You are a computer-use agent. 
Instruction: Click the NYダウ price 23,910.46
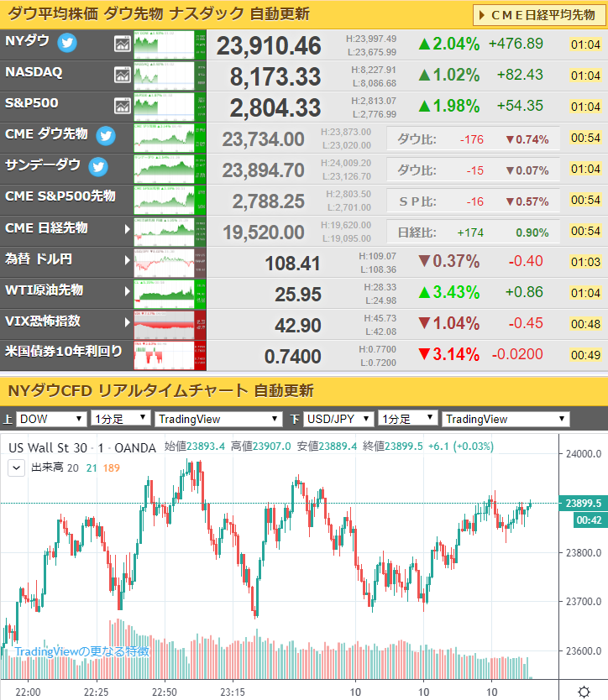(269, 46)
